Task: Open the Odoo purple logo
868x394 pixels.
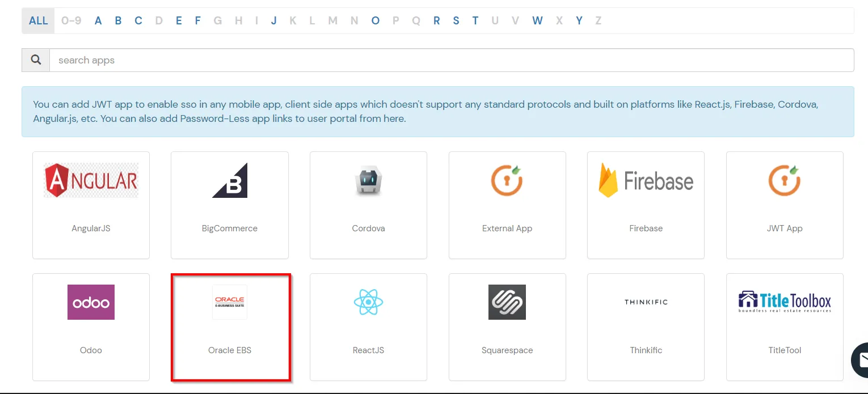Action: point(91,302)
